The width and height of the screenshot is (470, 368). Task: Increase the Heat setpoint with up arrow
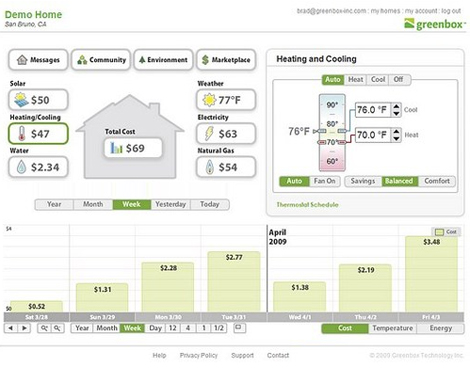pyautogui.click(x=396, y=132)
